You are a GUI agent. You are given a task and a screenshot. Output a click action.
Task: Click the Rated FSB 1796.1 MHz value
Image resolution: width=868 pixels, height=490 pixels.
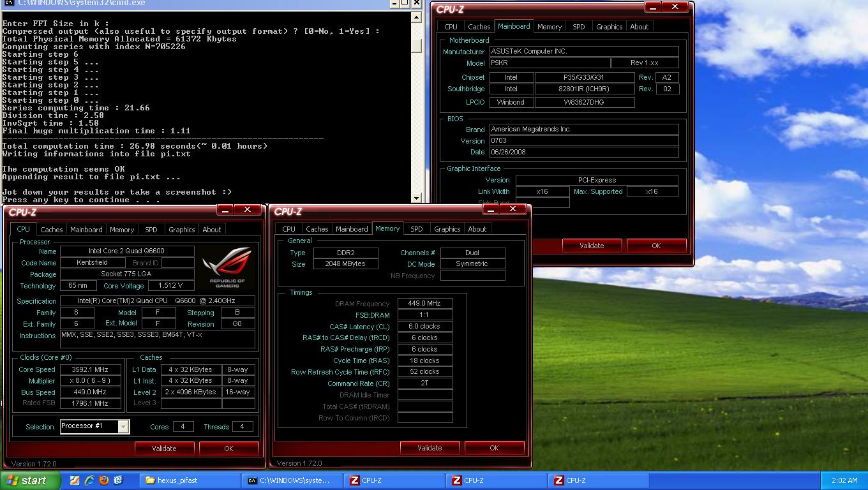click(90, 403)
